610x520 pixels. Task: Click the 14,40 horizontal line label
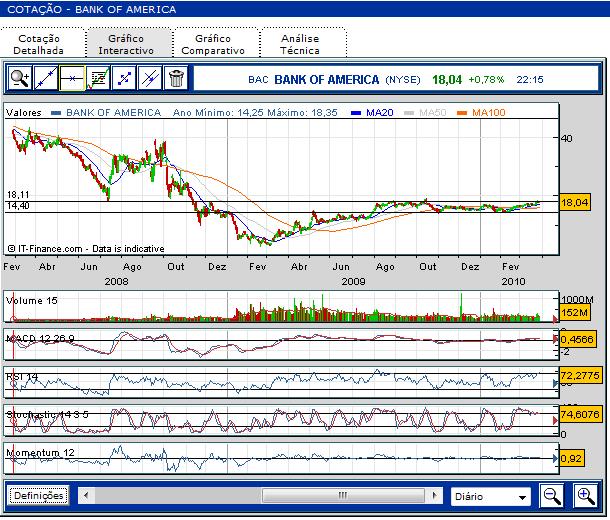[18, 206]
